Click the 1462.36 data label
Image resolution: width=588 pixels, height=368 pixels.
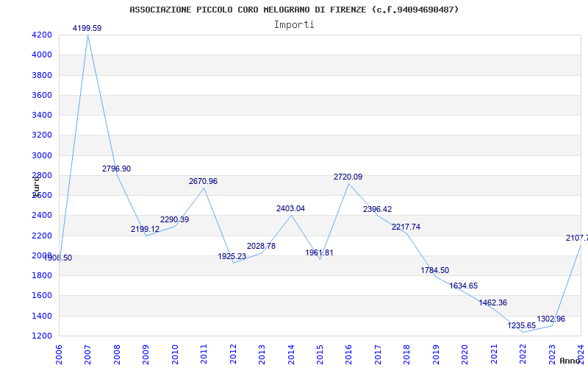tap(492, 302)
